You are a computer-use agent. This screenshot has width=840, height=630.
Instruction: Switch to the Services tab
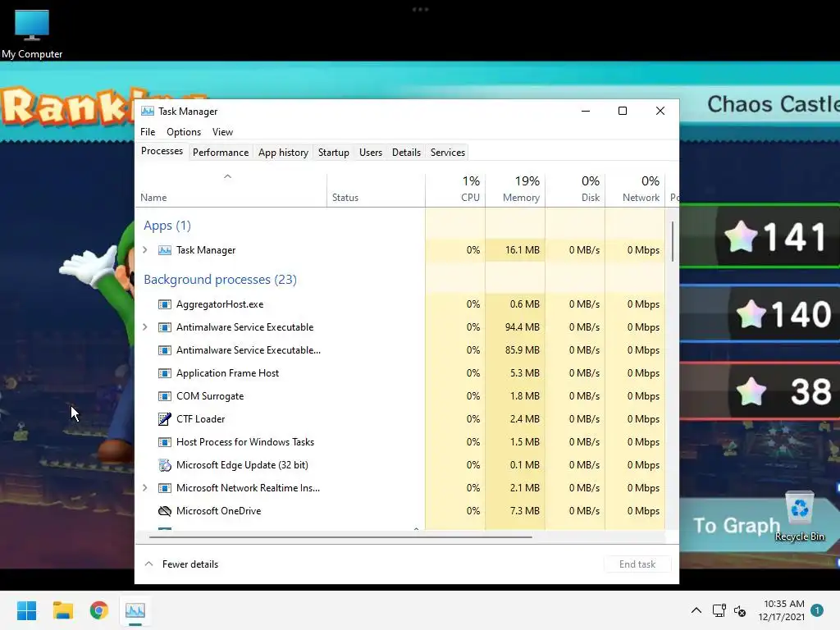click(448, 153)
